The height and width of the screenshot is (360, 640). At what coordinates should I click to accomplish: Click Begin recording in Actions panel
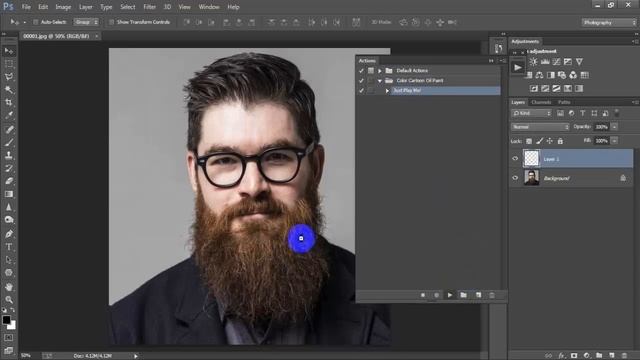436,295
